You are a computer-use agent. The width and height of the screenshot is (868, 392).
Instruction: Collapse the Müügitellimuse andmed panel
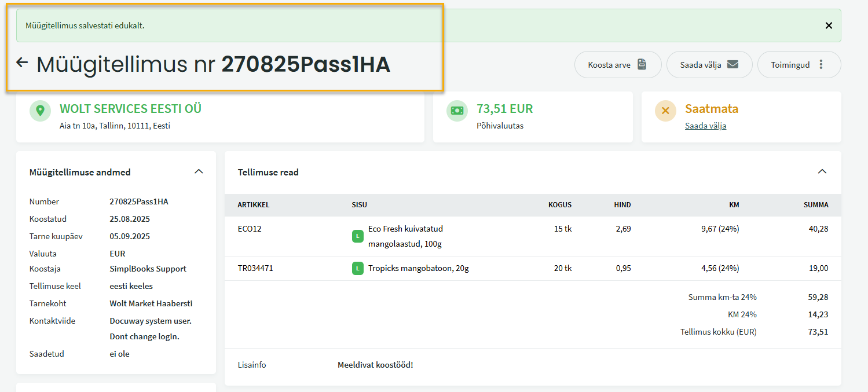tap(199, 172)
